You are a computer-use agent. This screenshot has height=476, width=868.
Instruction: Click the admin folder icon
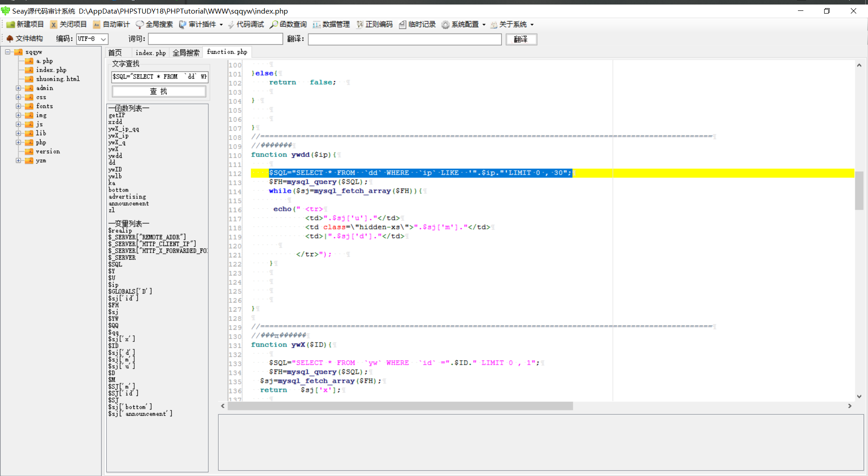click(x=29, y=88)
